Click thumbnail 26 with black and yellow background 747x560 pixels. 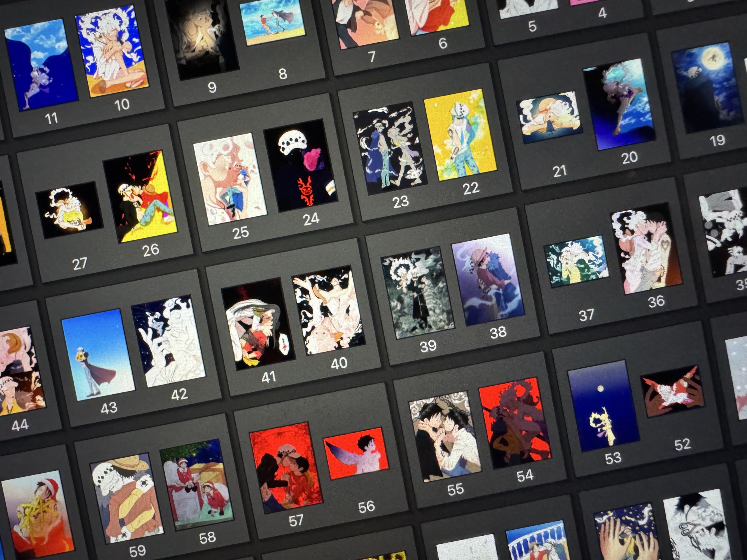coord(140,196)
